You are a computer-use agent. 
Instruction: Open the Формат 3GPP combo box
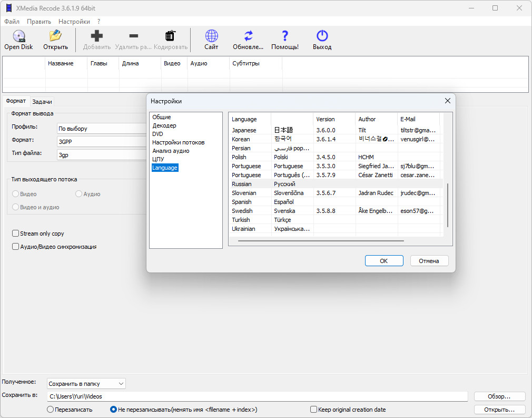101,141
